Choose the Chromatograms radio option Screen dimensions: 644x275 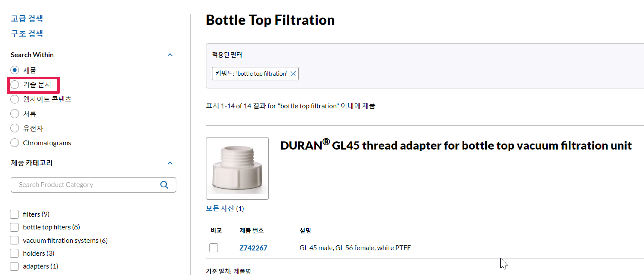pos(15,143)
